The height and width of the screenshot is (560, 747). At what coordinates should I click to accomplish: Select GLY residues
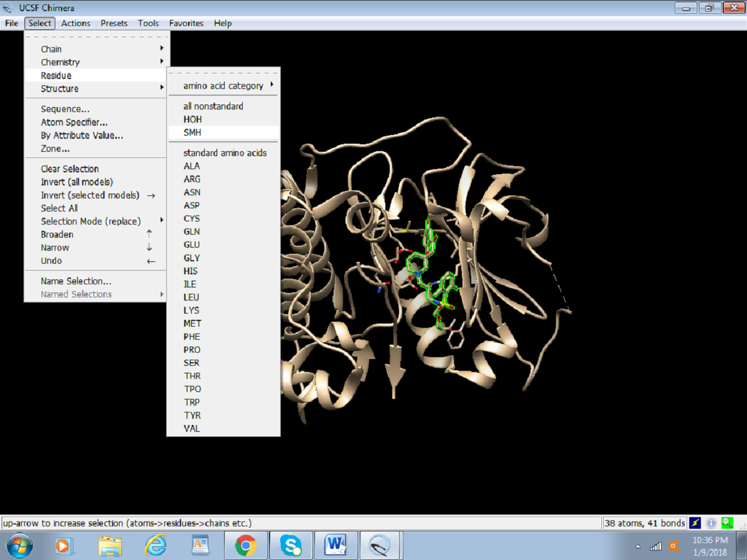[x=223, y=258]
